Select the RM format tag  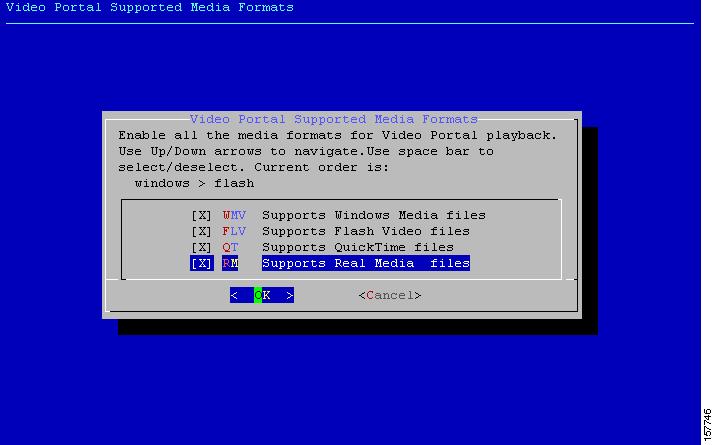[x=230, y=263]
